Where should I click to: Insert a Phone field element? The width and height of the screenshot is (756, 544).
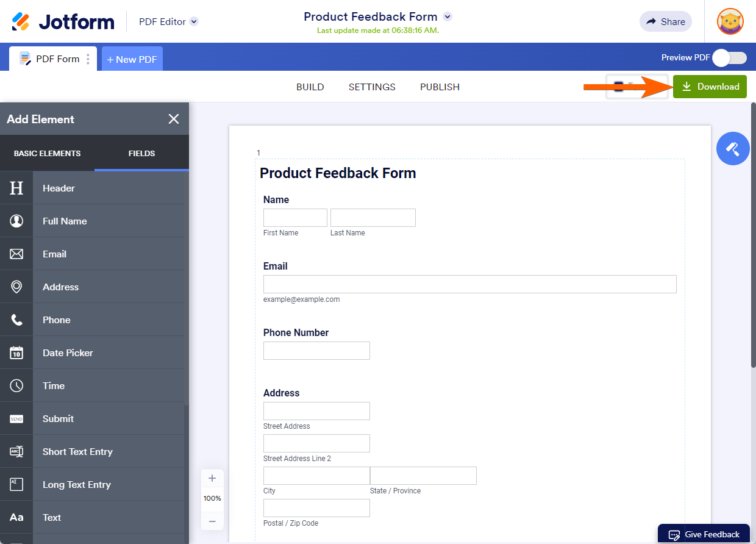(x=57, y=320)
